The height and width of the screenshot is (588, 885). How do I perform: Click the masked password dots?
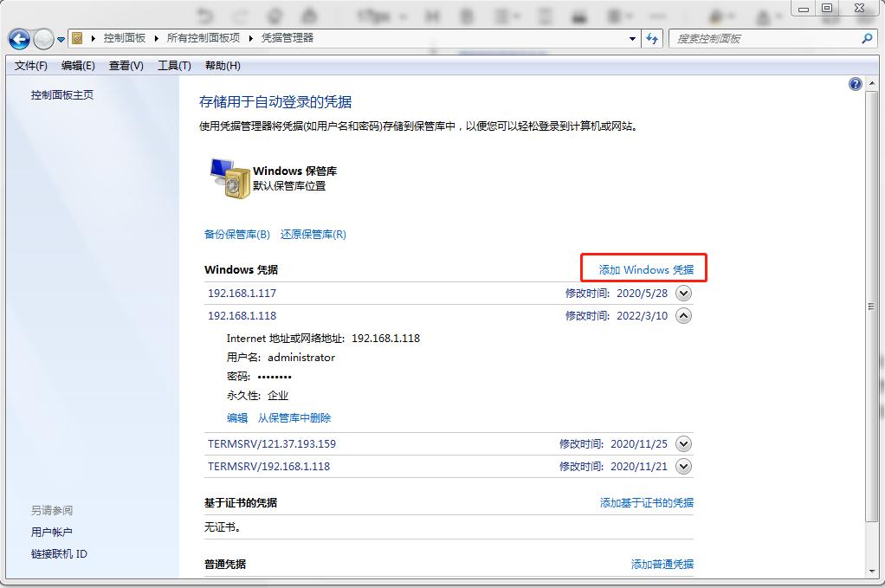pos(275,377)
